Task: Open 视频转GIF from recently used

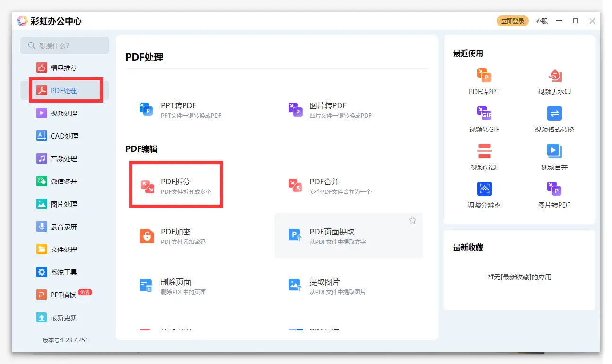Action: coord(484,114)
